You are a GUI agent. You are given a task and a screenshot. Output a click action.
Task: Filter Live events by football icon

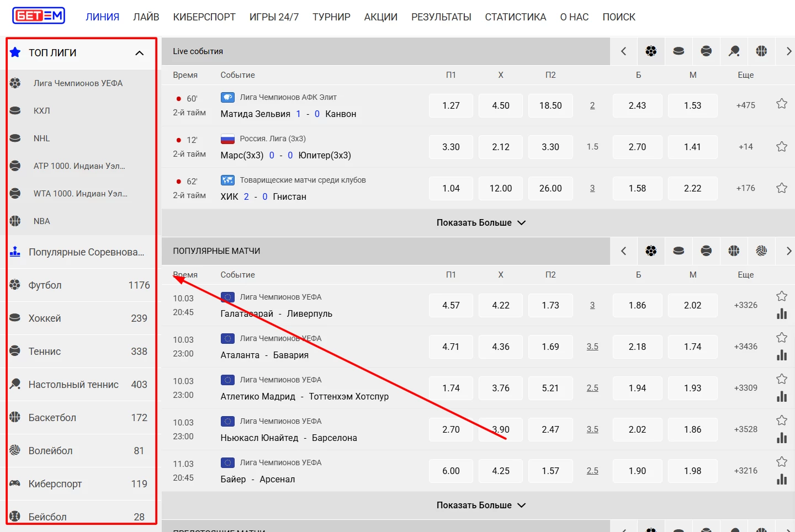(651, 51)
